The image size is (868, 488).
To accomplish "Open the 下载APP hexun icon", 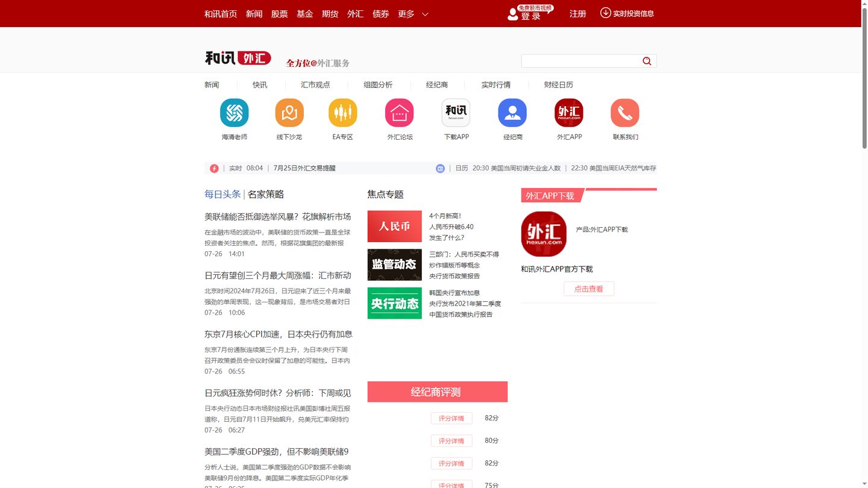I will pyautogui.click(x=456, y=113).
